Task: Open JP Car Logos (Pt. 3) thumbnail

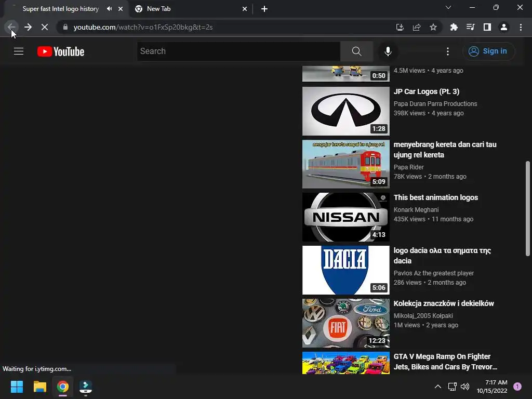Action: [345, 111]
